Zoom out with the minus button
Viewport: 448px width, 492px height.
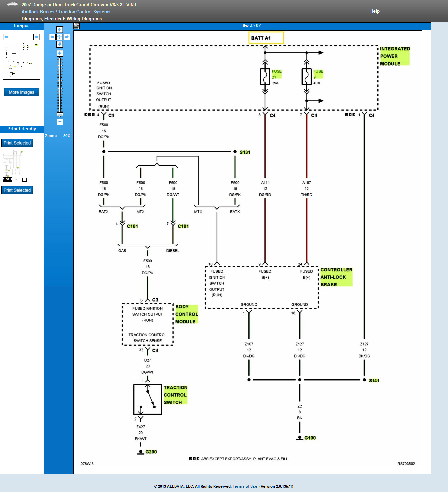[x=60, y=122]
